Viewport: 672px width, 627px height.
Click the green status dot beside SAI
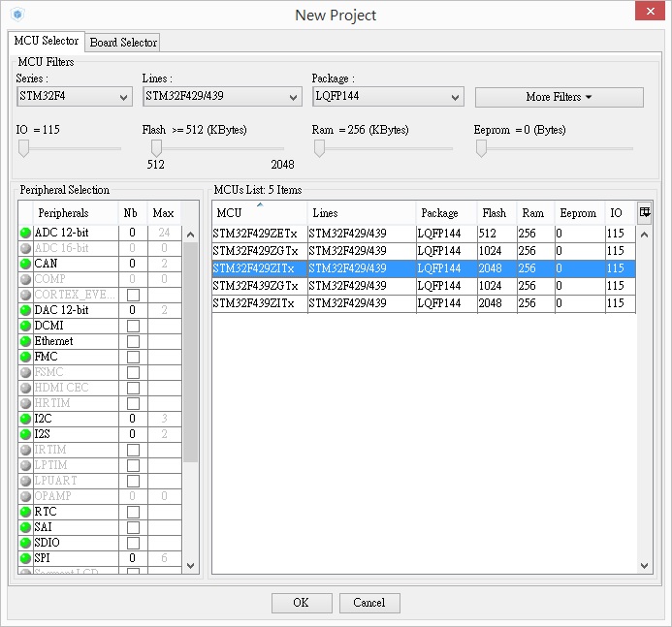25,527
